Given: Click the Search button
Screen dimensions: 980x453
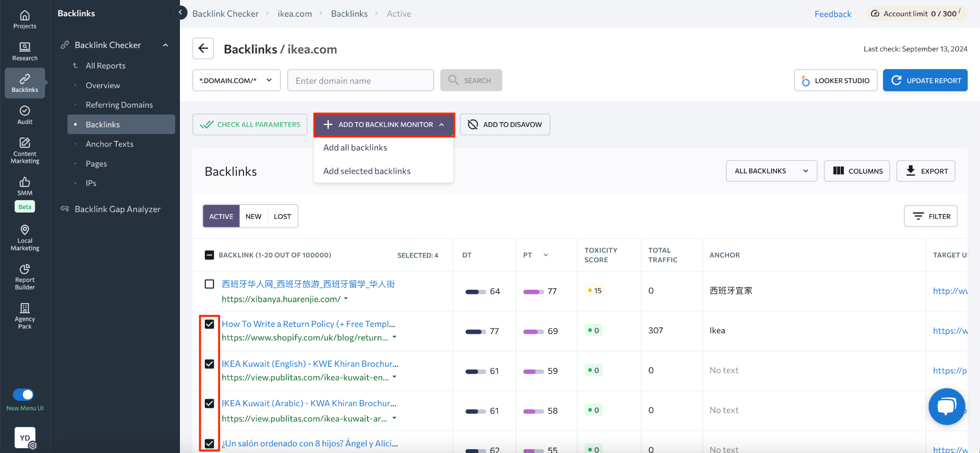Looking at the screenshot, I should (x=471, y=80).
